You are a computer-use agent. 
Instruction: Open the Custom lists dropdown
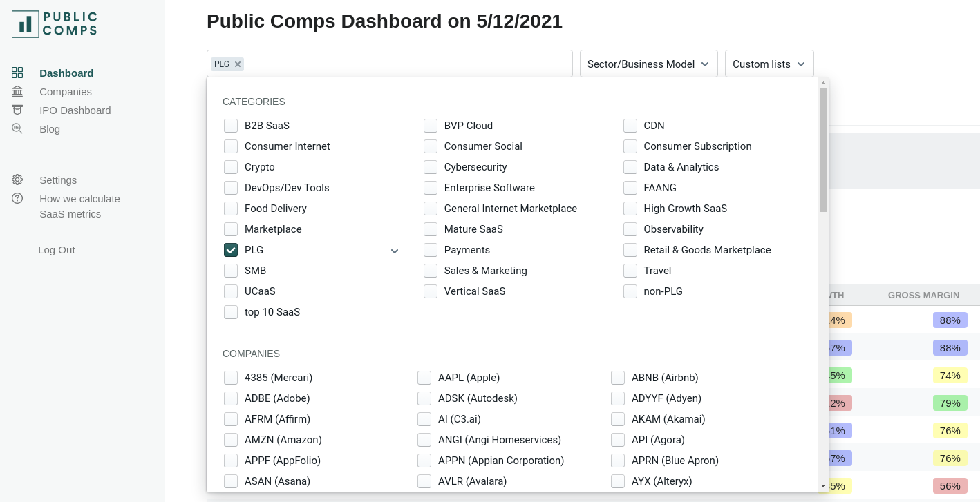(769, 64)
